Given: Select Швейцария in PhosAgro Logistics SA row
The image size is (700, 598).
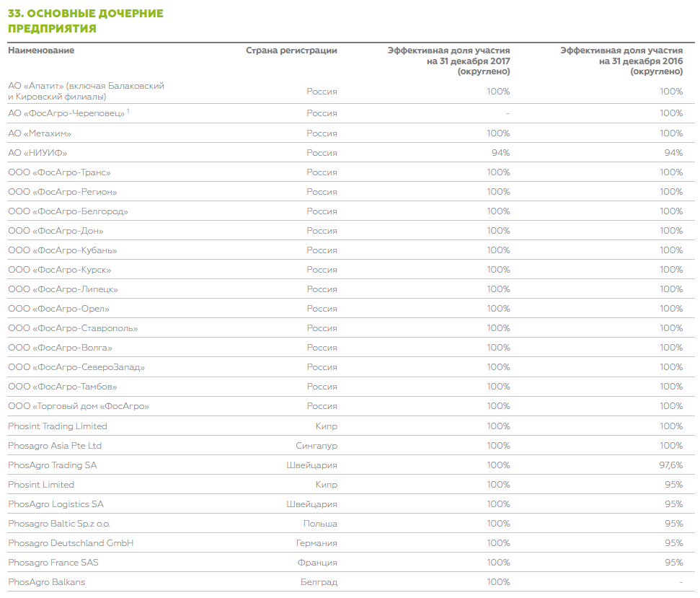Looking at the screenshot, I should point(312,504).
